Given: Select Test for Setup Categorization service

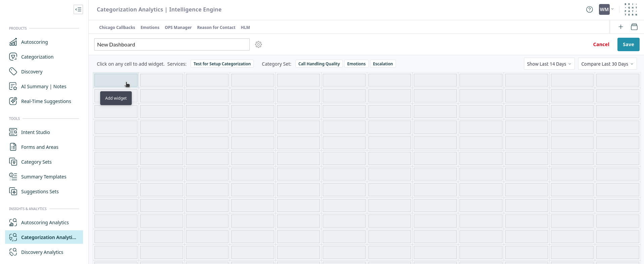Looking at the screenshot, I should coord(222,64).
